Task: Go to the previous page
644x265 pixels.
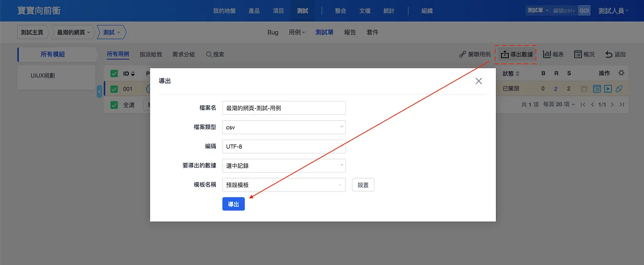Action: 592,105
